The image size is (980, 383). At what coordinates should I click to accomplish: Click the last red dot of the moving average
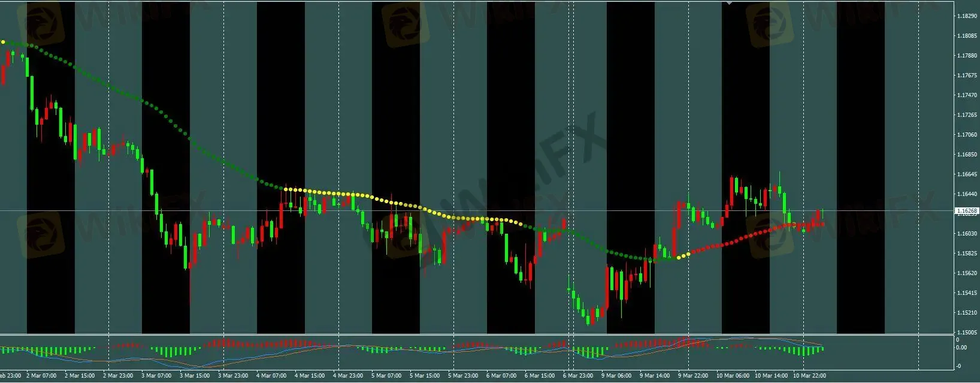click(822, 224)
